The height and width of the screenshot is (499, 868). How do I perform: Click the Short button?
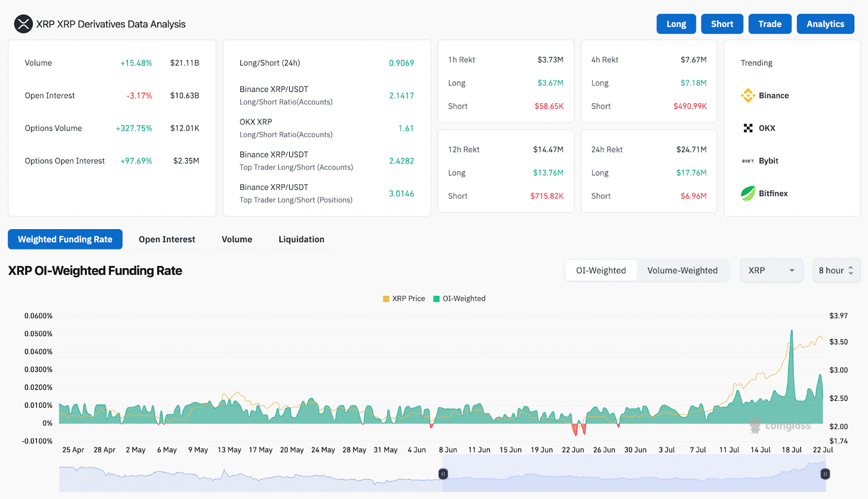(722, 24)
